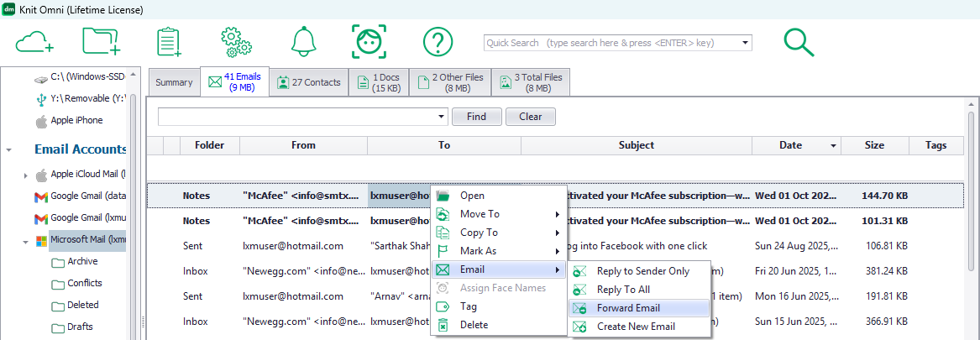Click the To column header

[443, 145]
